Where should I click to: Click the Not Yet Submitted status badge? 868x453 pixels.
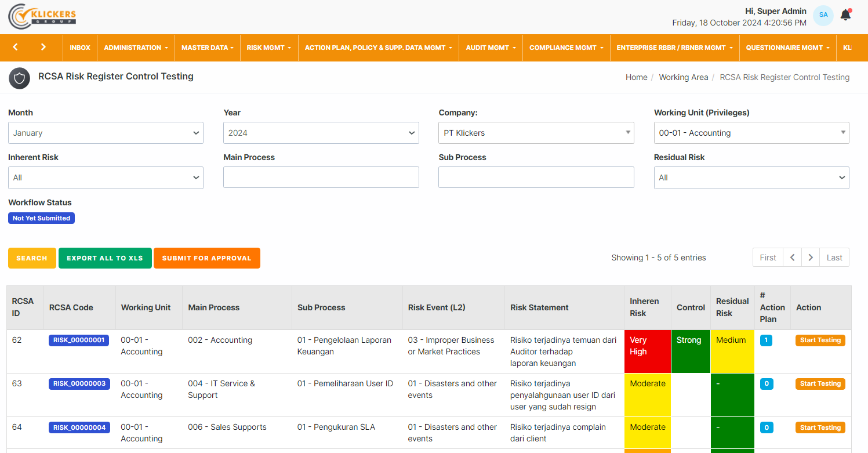pos(41,218)
